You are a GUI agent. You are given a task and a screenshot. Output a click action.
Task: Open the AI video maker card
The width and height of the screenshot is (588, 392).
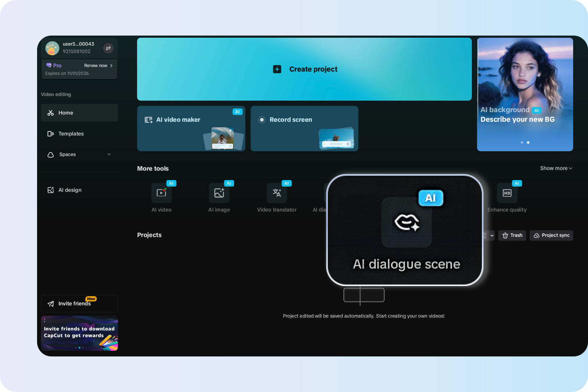coord(191,128)
